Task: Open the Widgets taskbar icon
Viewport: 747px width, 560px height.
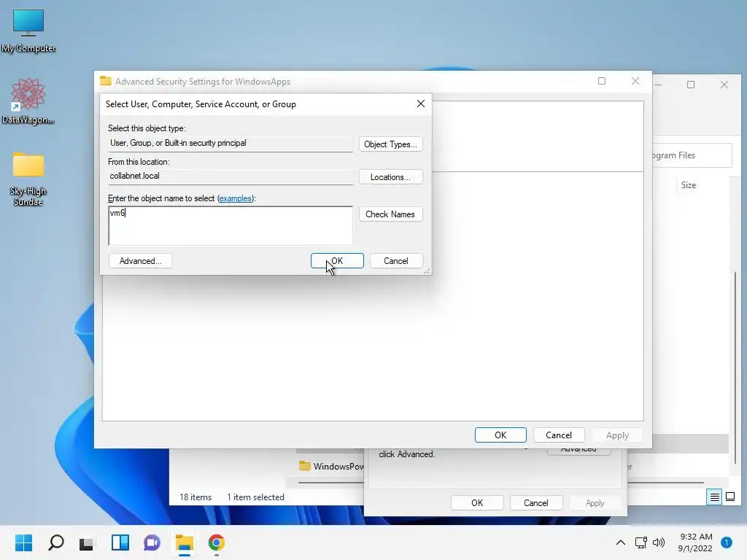Action: (x=120, y=542)
